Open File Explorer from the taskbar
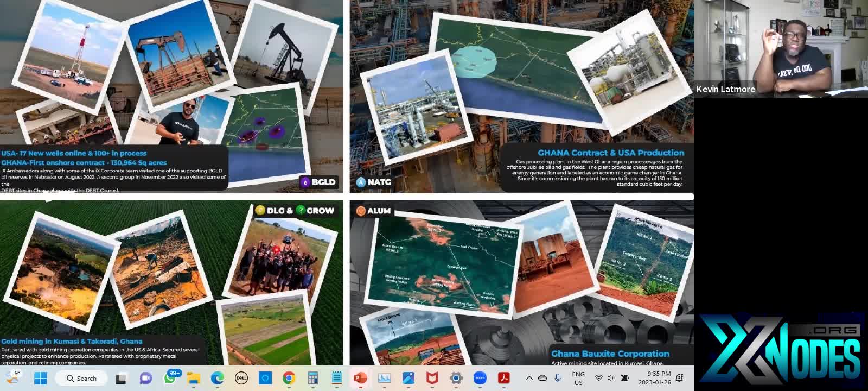Screen dimensions: 868x391 [194, 378]
